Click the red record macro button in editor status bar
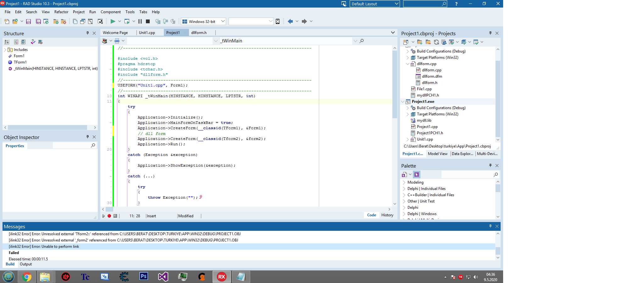The height and width of the screenshot is (283, 644). click(x=109, y=216)
